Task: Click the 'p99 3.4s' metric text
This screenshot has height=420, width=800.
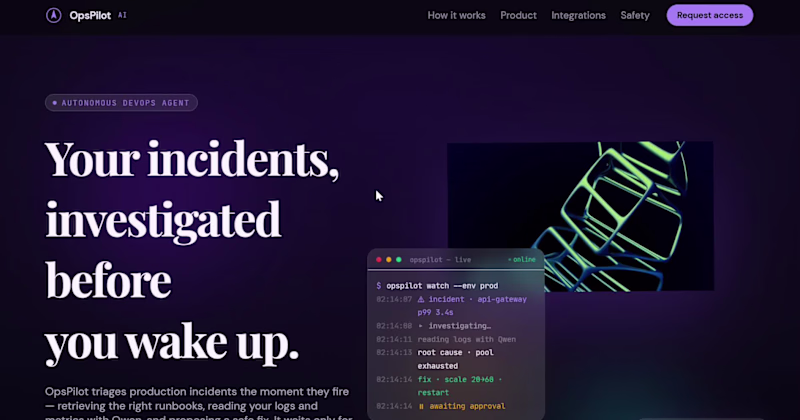Action: (x=435, y=312)
